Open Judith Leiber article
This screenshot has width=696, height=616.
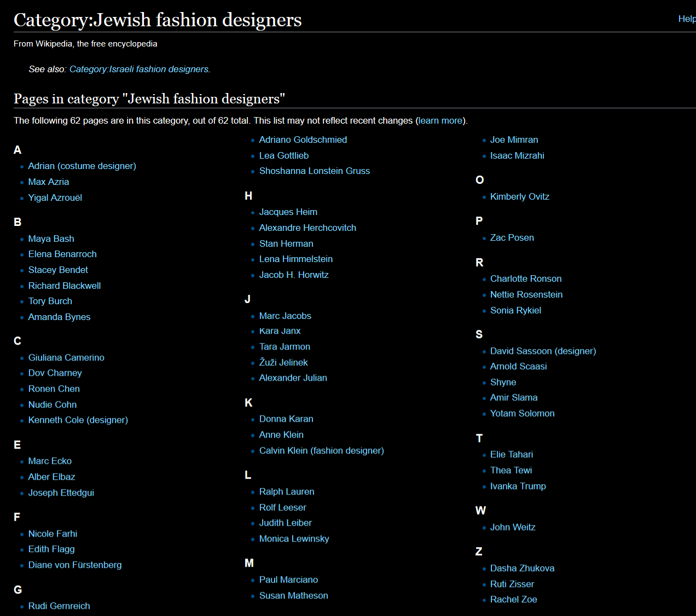(286, 522)
